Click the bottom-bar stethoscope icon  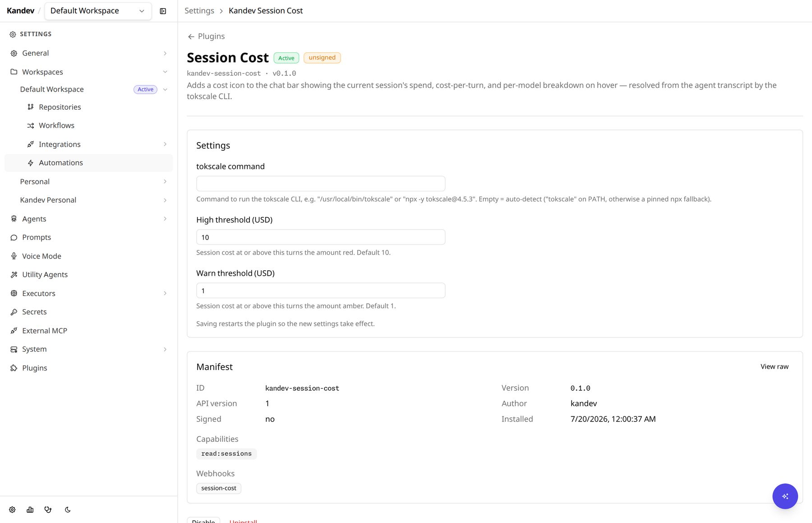(48, 509)
